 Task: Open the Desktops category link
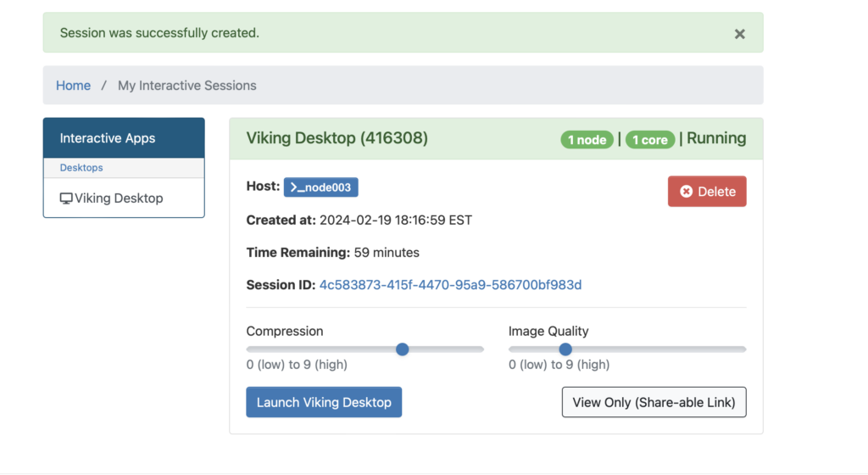point(81,168)
